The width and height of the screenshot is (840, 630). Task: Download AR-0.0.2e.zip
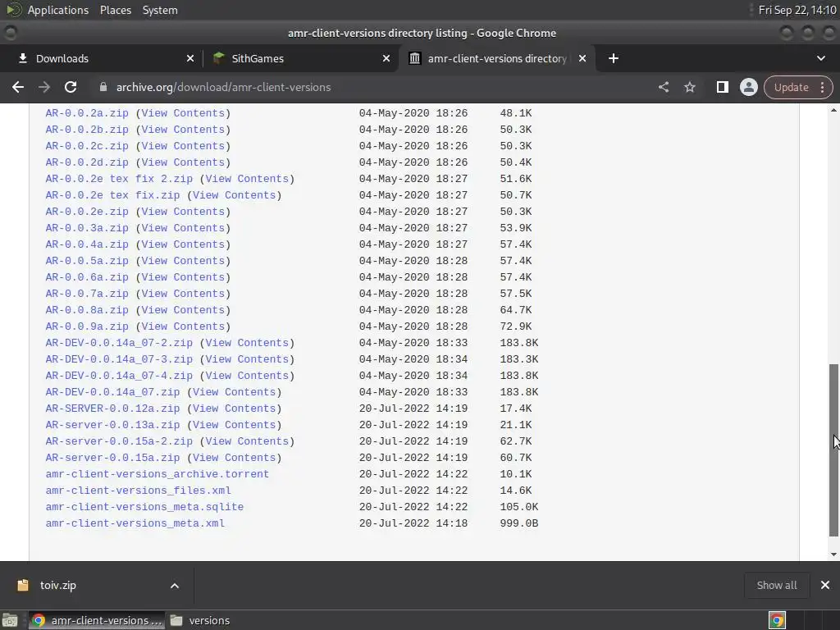(87, 212)
